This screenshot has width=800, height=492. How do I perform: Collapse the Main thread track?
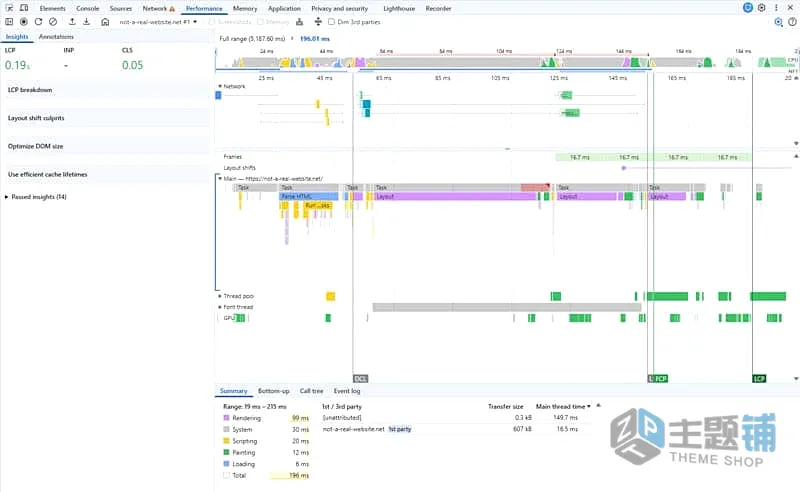pyautogui.click(x=220, y=179)
